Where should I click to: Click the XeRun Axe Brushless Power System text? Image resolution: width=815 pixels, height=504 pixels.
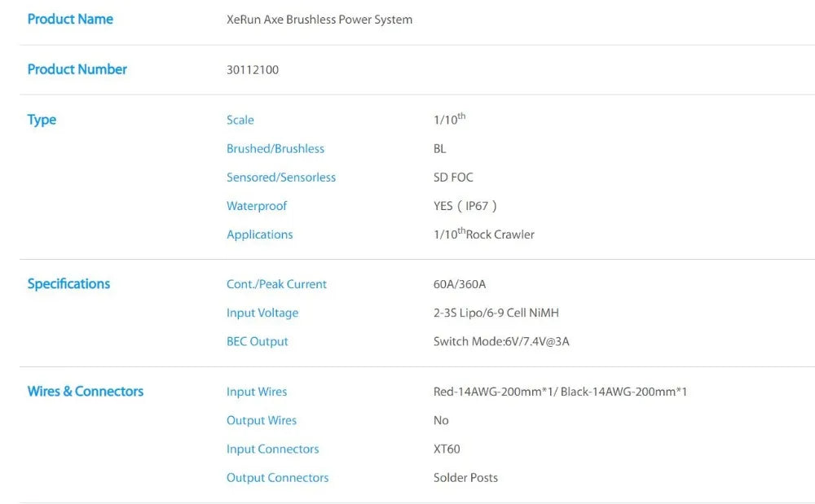[319, 20]
